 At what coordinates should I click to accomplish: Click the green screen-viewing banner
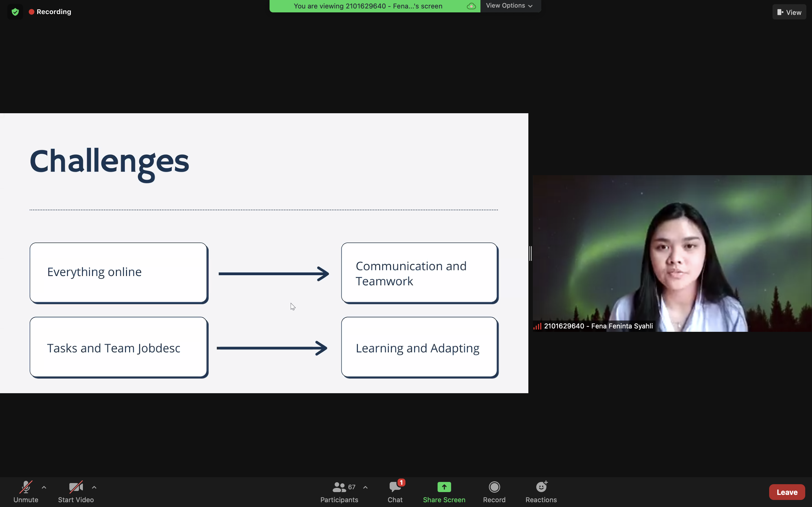[368, 6]
